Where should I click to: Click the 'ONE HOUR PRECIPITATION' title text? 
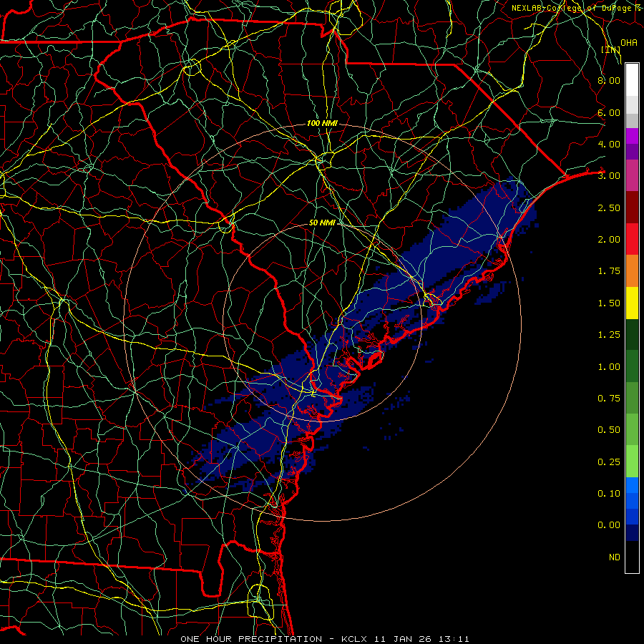(x=251, y=639)
